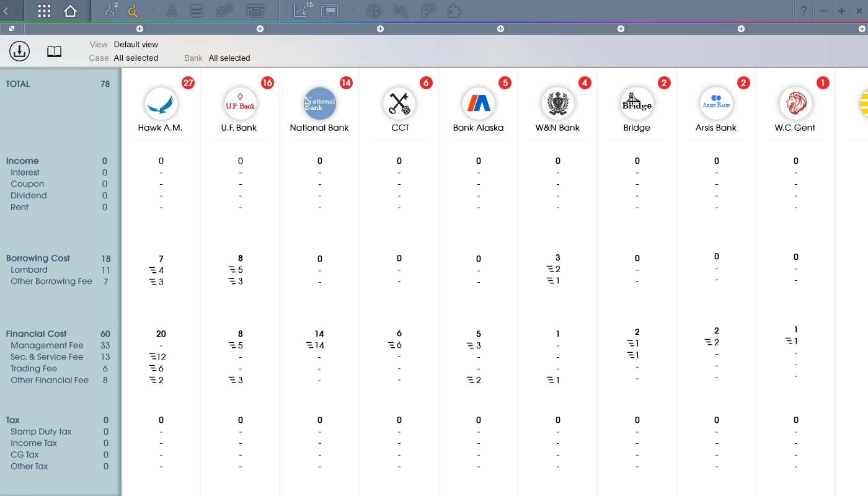Open the gears settings icon
The width and height of the screenshot is (868, 496).
click(x=224, y=11)
